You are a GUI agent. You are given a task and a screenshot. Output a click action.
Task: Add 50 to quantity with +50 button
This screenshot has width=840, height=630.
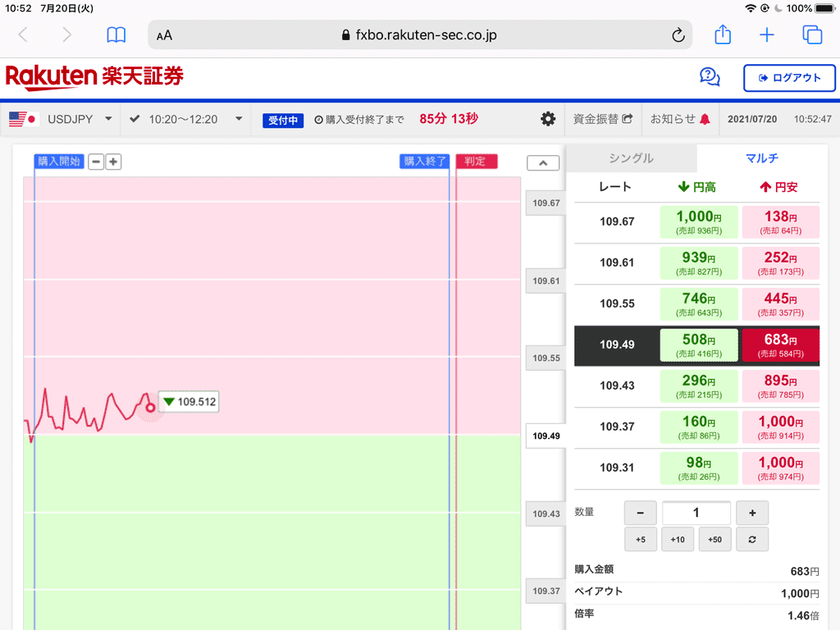(x=714, y=539)
